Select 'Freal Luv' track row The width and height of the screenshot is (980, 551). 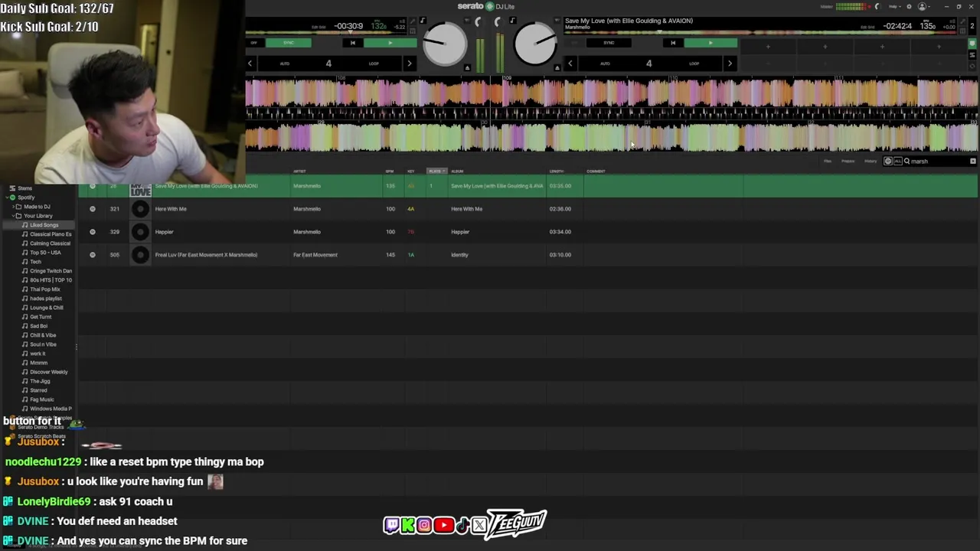pos(528,255)
